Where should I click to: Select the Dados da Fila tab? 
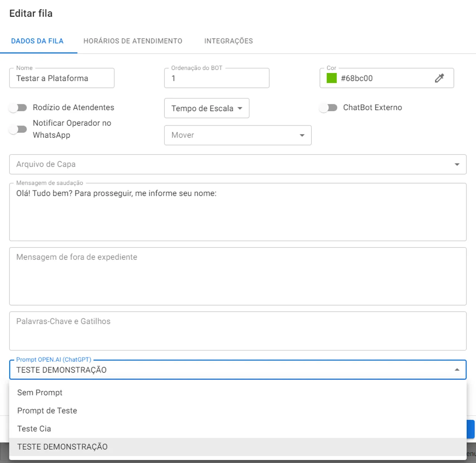pyautogui.click(x=37, y=41)
